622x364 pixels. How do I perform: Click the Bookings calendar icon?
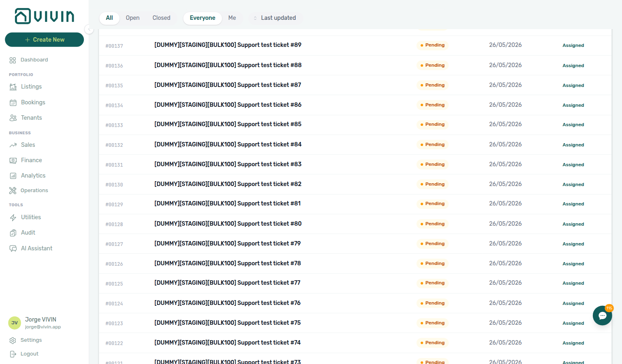tap(13, 103)
